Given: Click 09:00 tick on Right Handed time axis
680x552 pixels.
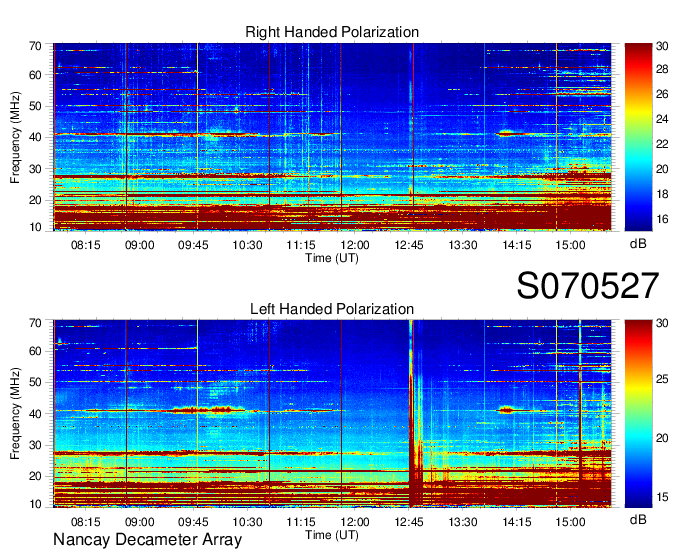Looking at the screenshot, I should point(140,245).
